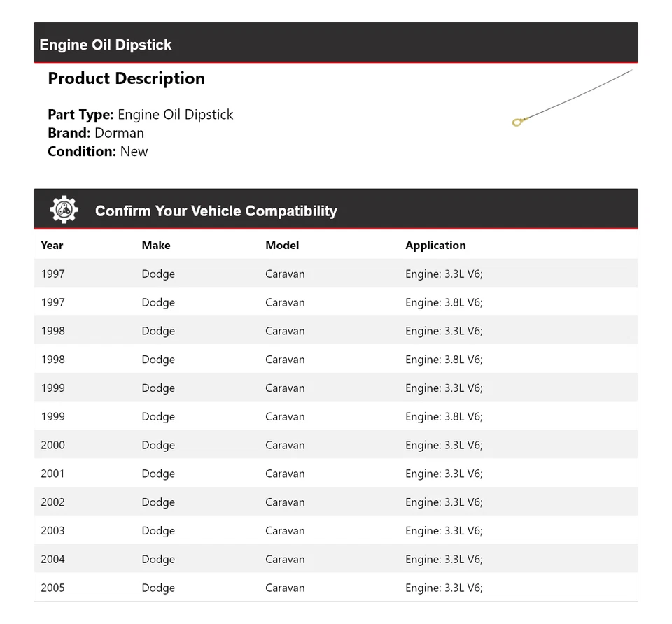
Task: Click the 1999 3.3L V6 engine cell
Action: pos(444,388)
